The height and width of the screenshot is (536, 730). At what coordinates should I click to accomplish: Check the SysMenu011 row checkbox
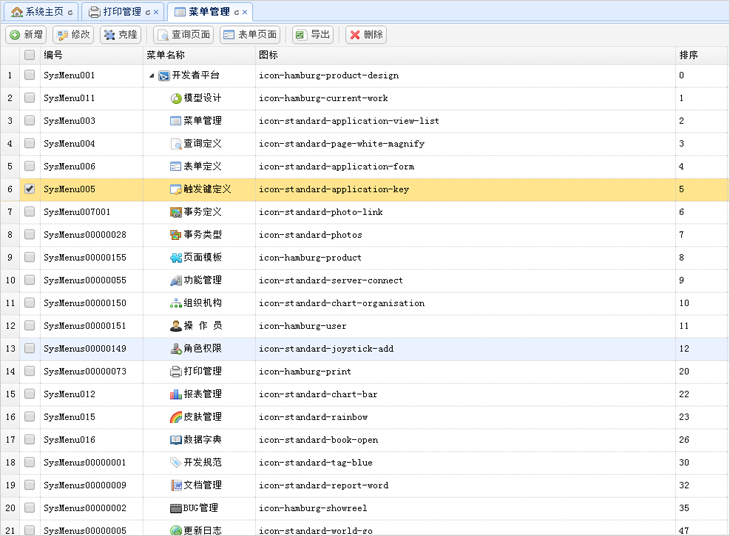pyautogui.click(x=29, y=97)
